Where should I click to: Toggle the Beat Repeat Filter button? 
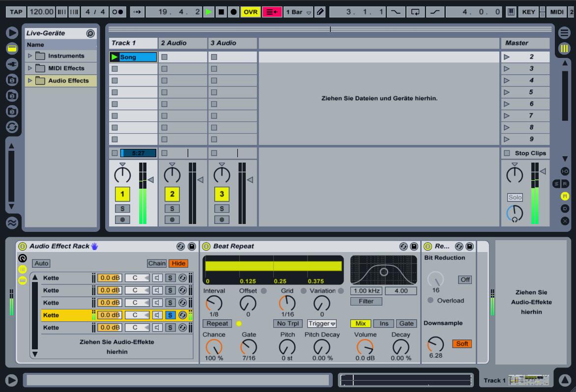pos(366,301)
